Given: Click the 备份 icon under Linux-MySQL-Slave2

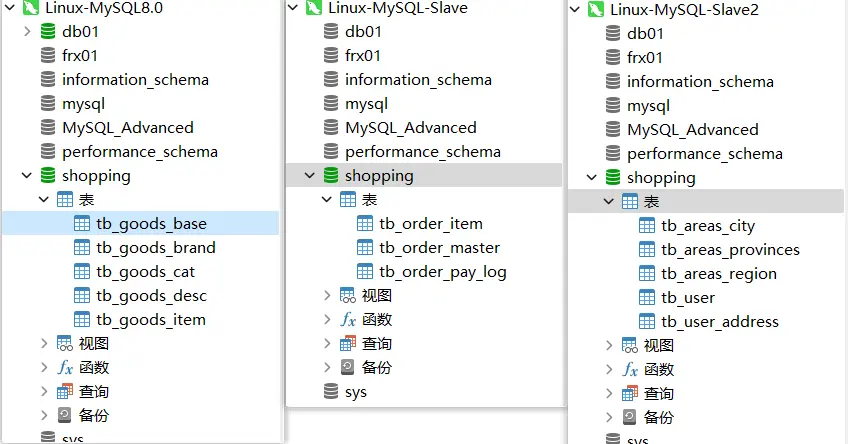Looking at the screenshot, I should 630,417.
